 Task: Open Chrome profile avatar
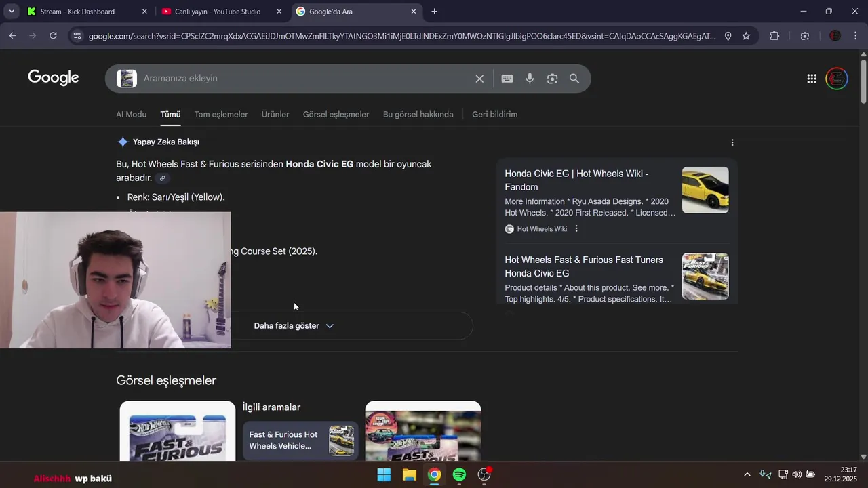coord(835,36)
